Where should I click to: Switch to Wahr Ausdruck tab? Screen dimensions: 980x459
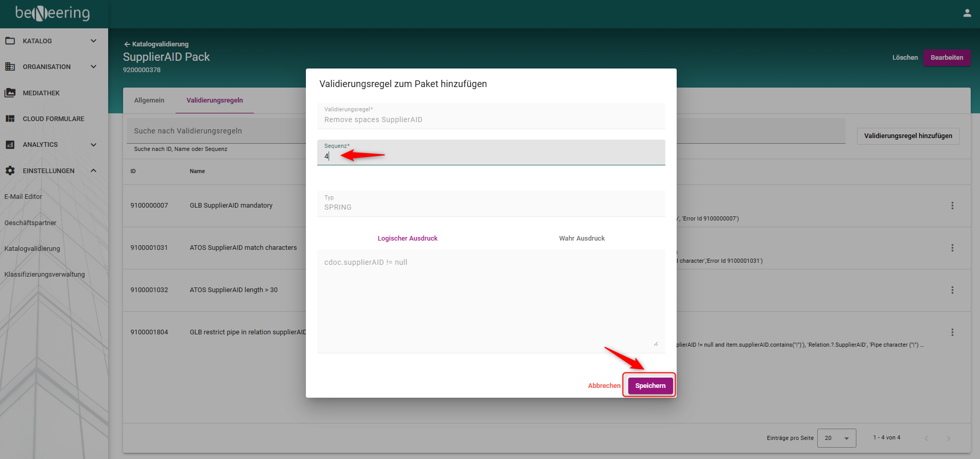click(x=582, y=239)
